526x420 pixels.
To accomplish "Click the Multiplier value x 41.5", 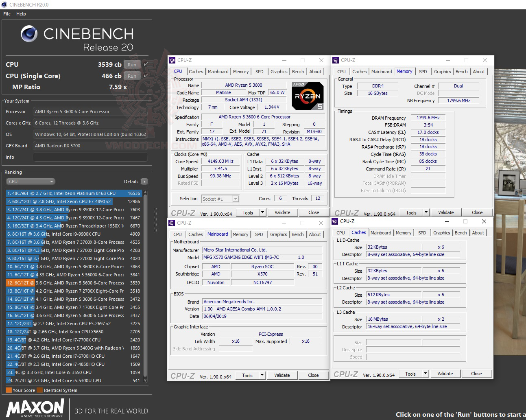I will pos(220,168).
